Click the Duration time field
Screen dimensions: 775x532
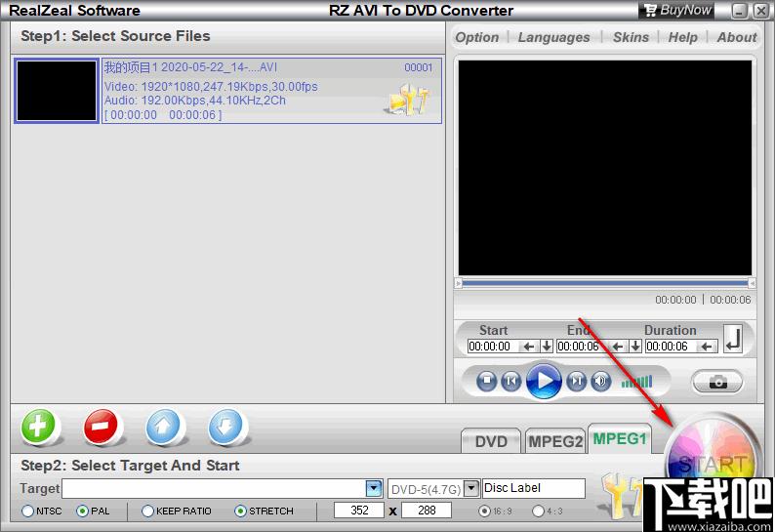673,347
